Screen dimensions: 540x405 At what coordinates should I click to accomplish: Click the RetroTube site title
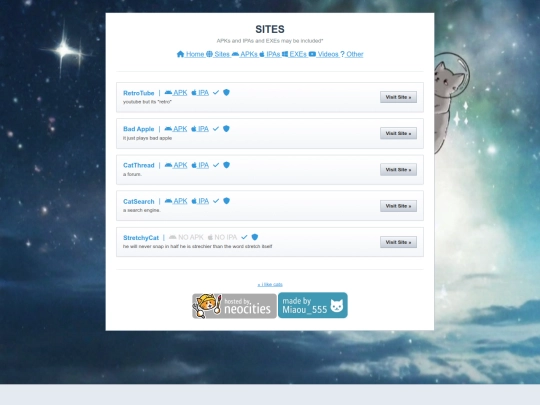tap(138, 93)
